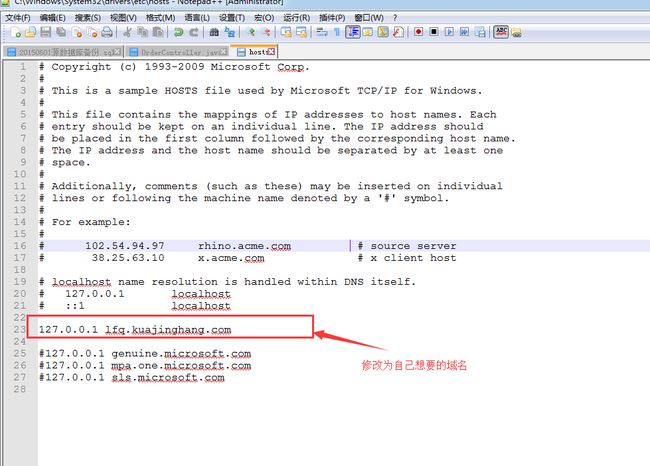Click the Save floppy-disk toolbar icon
This screenshot has width=650, height=466.
[x=46, y=32]
